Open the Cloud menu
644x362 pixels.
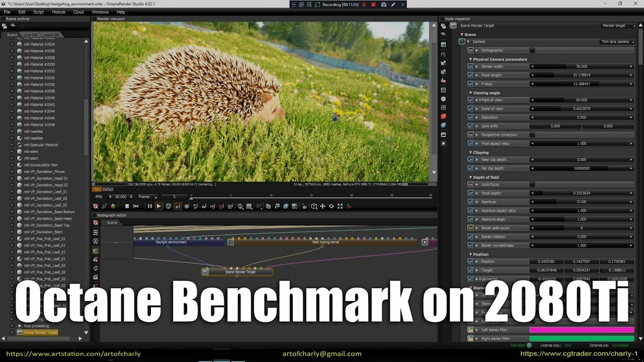click(78, 12)
